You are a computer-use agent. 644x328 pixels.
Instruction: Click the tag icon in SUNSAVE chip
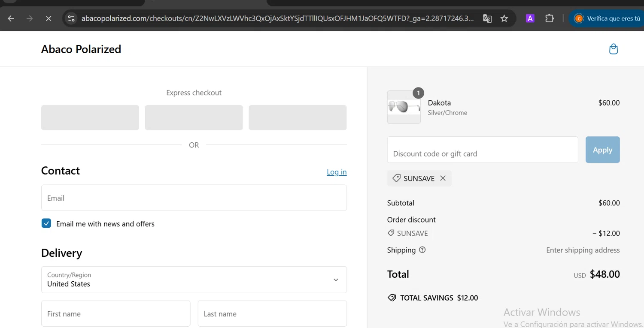396,178
